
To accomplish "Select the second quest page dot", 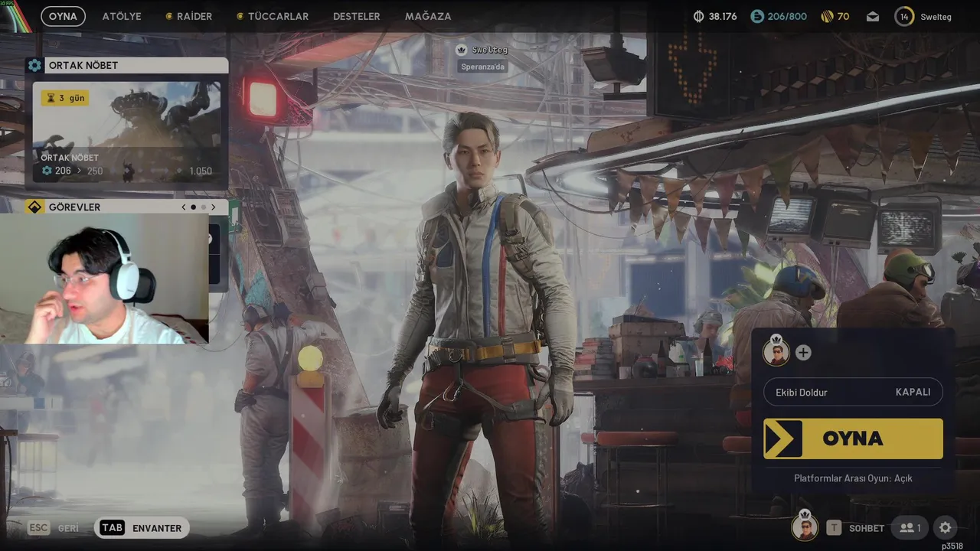I will tap(204, 207).
